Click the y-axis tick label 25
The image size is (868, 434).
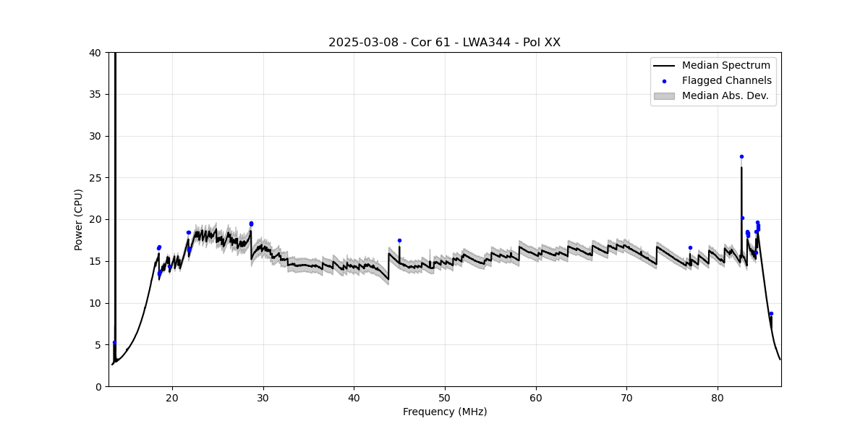click(94, 178)
